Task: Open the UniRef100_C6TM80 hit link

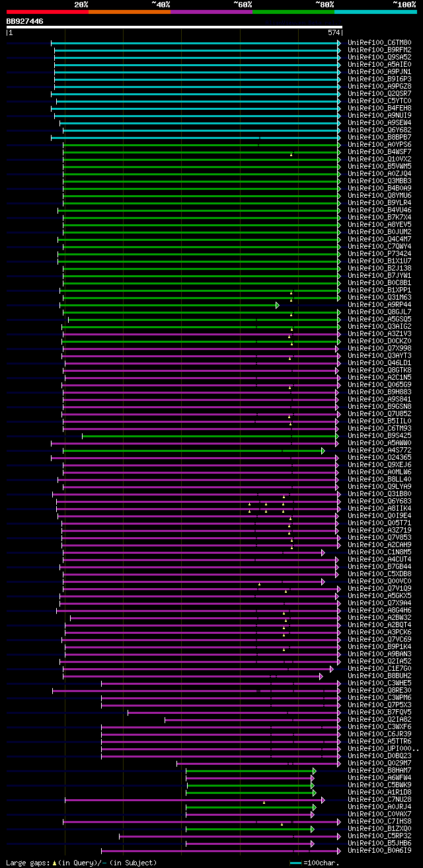Action: tap(379, 43)
